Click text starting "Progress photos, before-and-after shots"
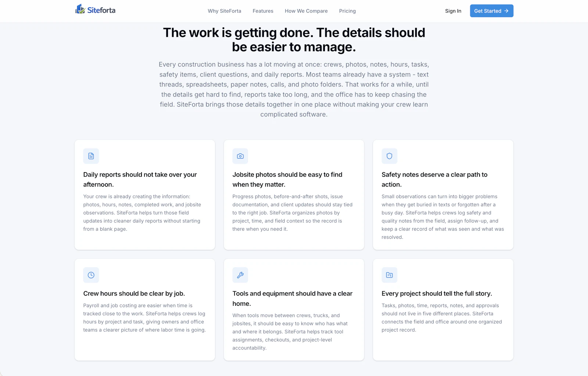This screenshot has width=588, height=376. [x=293, y=213]
